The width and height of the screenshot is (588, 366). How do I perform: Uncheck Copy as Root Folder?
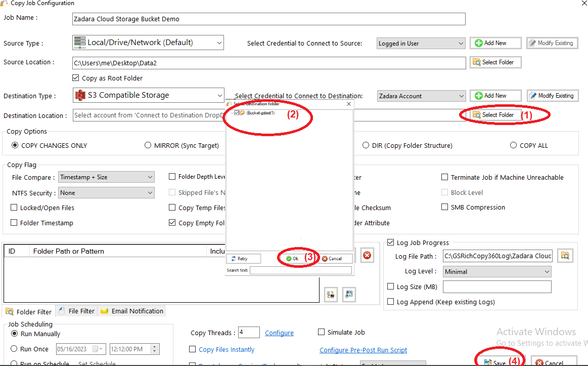[x=76, y=78]
